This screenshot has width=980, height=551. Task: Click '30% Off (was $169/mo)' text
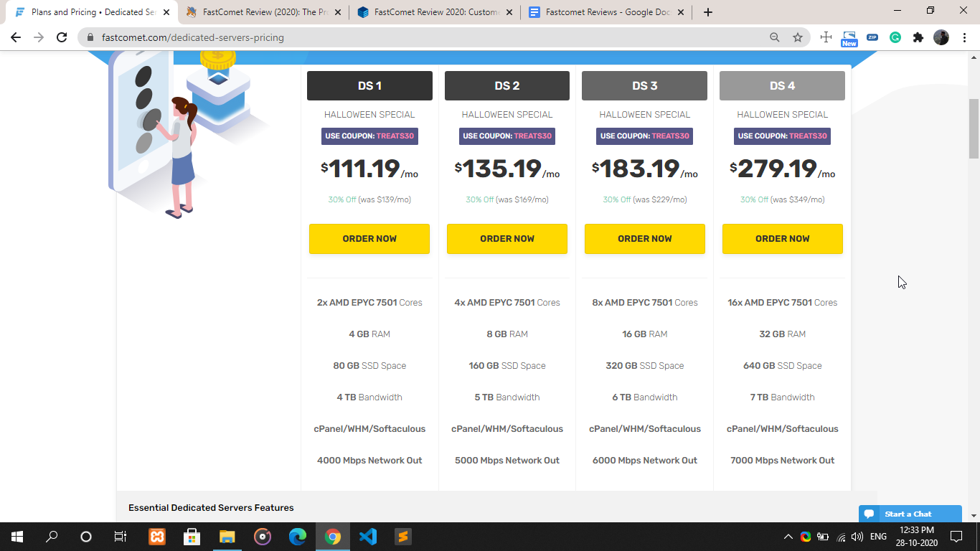pyautogui.click(x=507, y=199)
